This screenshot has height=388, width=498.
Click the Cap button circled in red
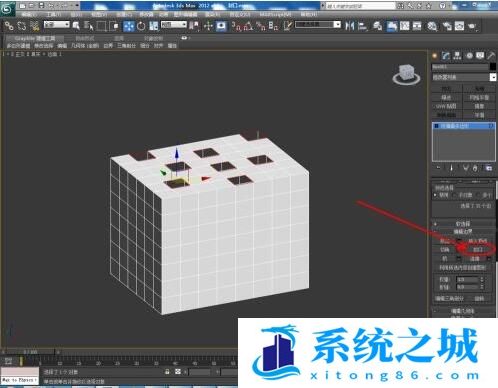478,249
